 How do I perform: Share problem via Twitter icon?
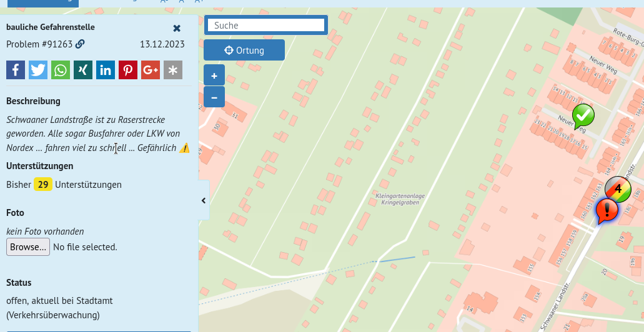click(x=38, y=70)
